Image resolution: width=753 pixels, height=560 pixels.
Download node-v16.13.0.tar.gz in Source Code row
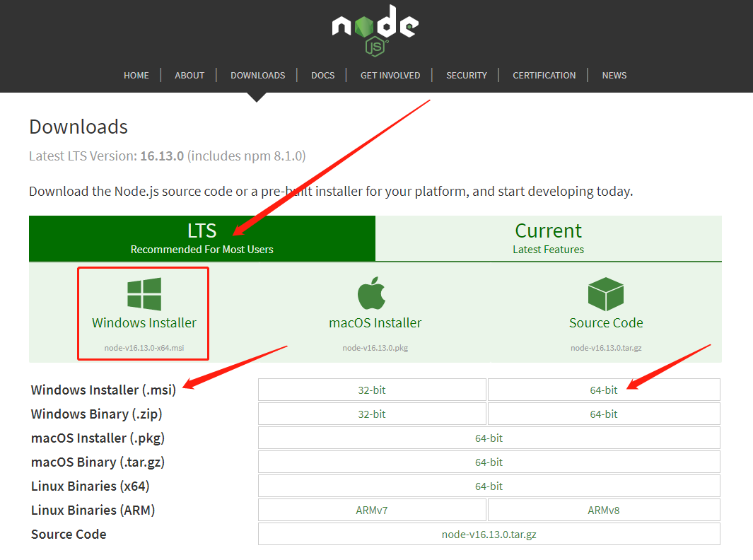pos(489,534)
